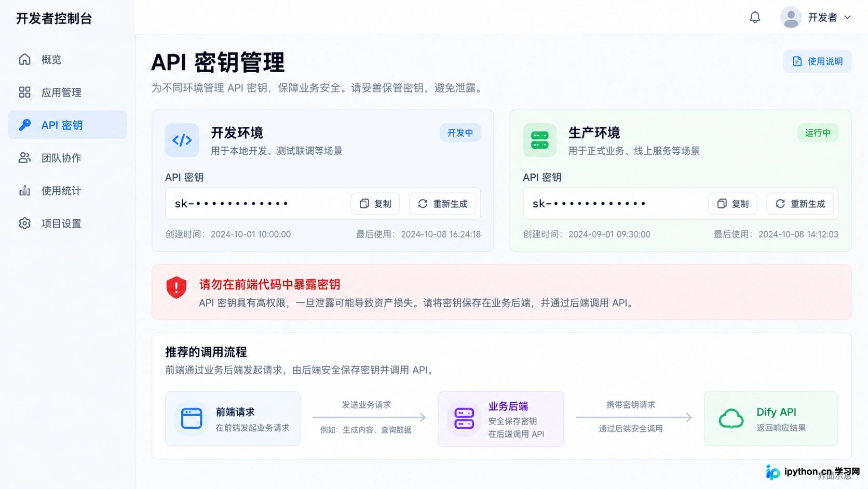
Task: Click the 开发中 status badge
Action: (460, 133)
